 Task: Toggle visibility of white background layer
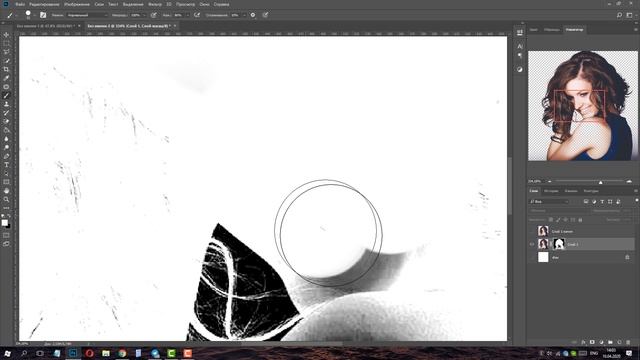(532, 257)
